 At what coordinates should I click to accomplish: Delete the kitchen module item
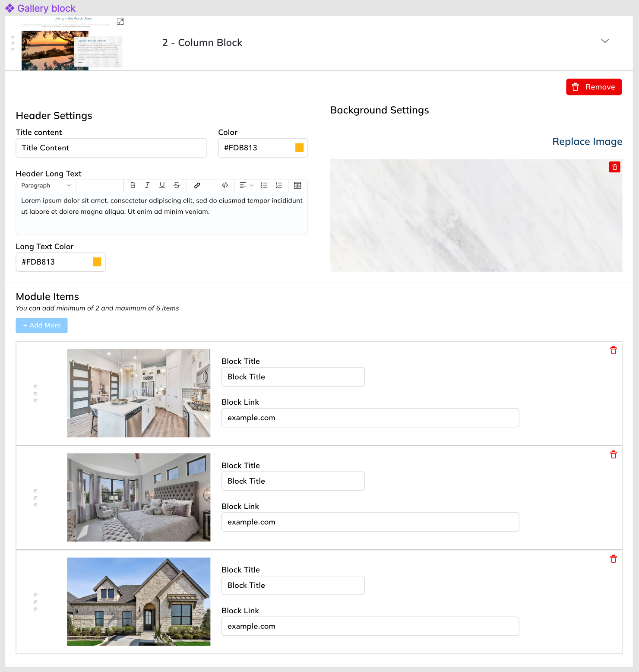[613, 350]
